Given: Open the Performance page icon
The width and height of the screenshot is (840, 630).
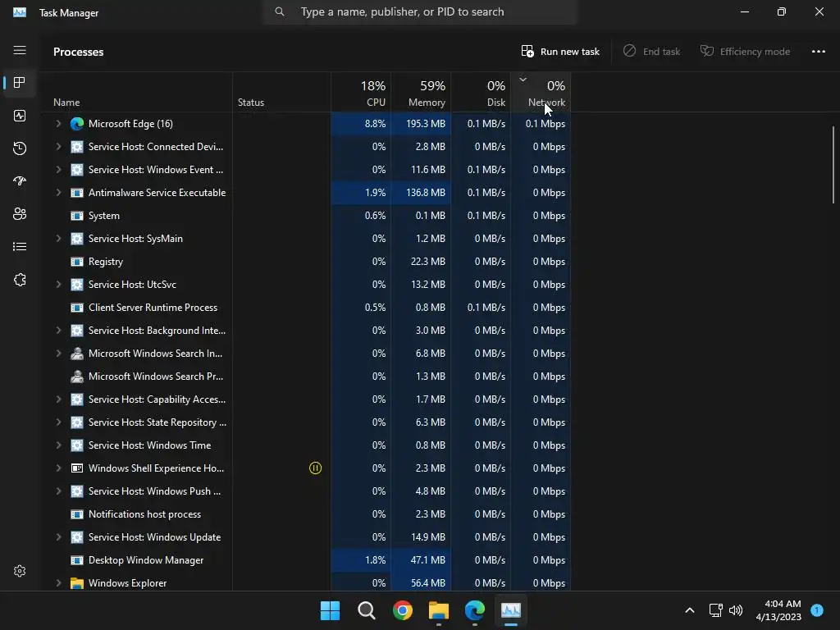Looking at the screenshot, I should click(x=20, y=116).
